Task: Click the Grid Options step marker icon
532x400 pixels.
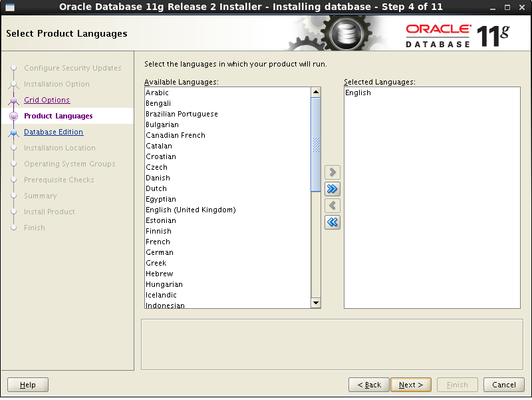Action: coord(13,100)
